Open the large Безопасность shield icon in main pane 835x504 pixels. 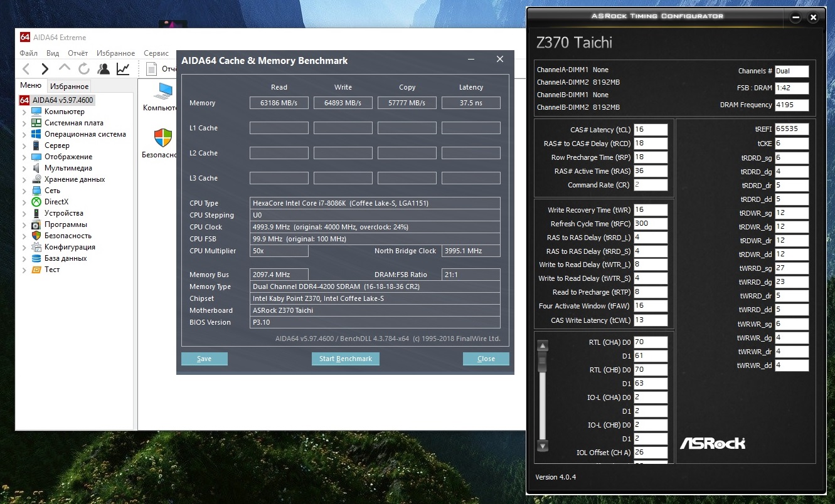pyautogui.click(x=162, y=137)
